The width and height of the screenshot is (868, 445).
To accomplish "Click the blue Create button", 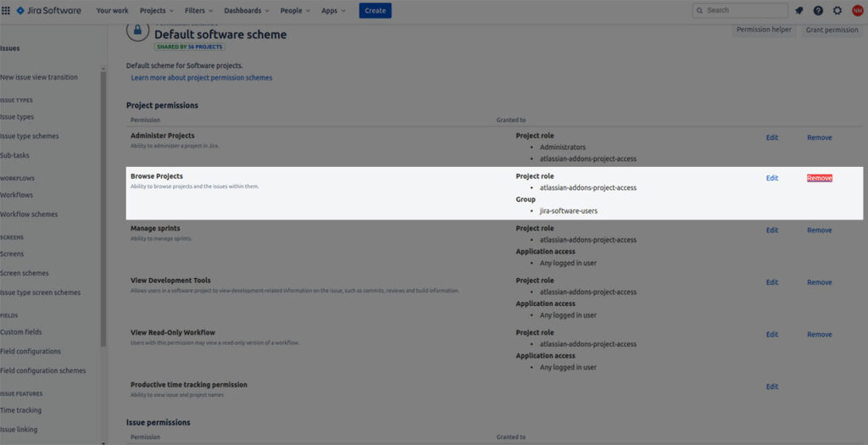I will [x=376, y=10].
